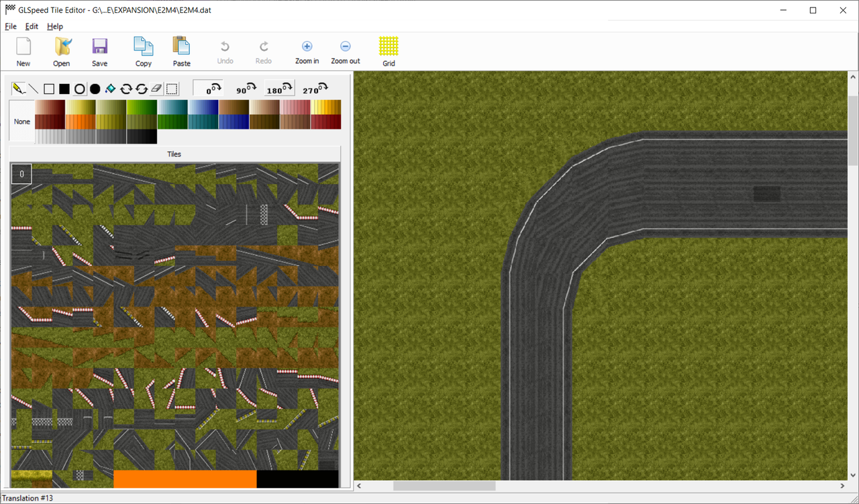
Task: Open the Edit menu
Action: tap(31, 26)
